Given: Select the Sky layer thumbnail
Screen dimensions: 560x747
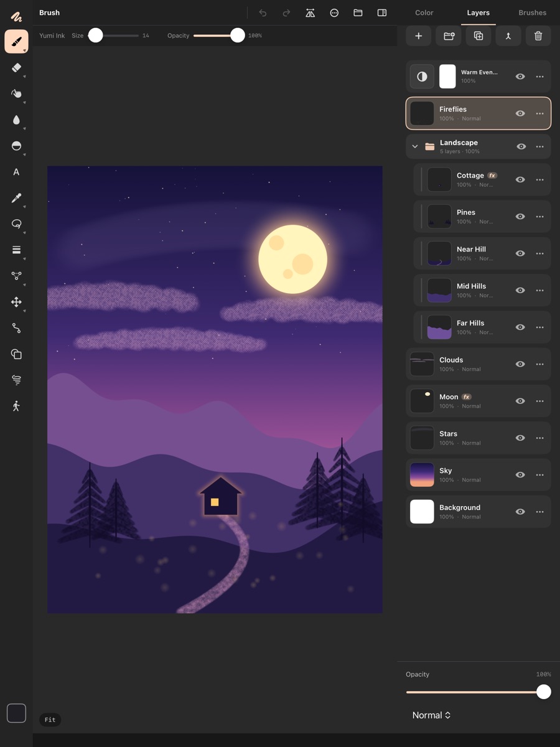Looking at the screenshot, I should (422, 474).
